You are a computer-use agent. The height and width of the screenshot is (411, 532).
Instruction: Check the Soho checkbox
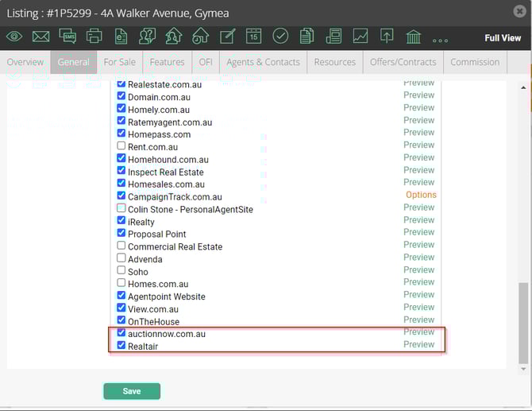point(121,270)
